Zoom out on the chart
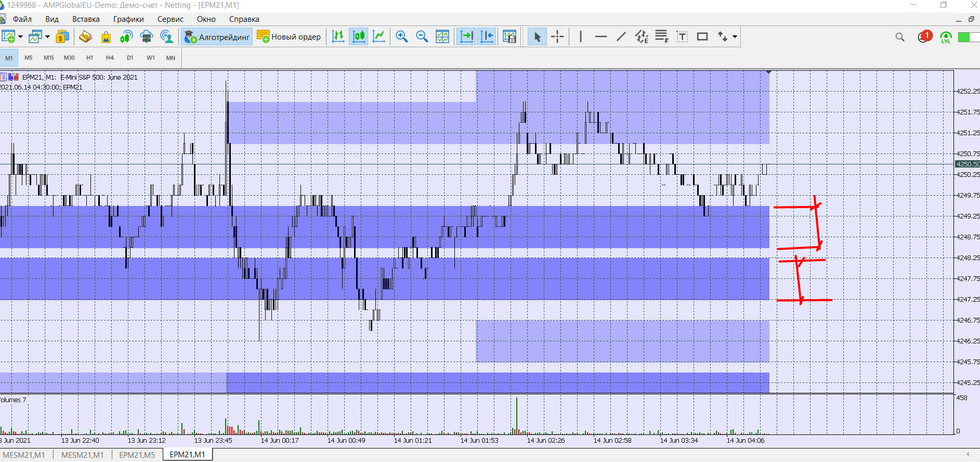The image size is (980, 462). (x=422, y=36)
